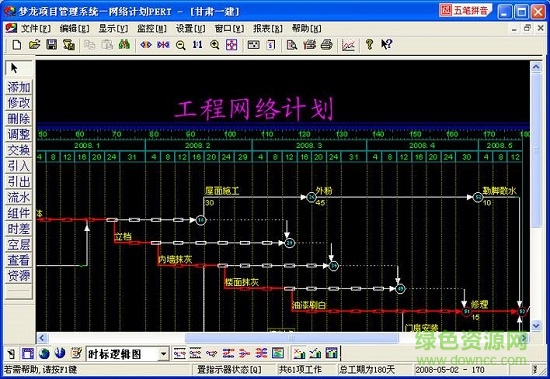Click the green landscape picture icon at bottom
The width and height of the screenshot is (550, 379).
(278, 353)
